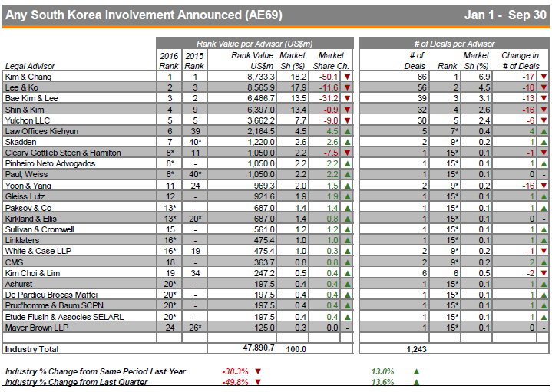Select the 'Gleiss Lutz' advisor name
552x392 pixels.
coord(25,196)
